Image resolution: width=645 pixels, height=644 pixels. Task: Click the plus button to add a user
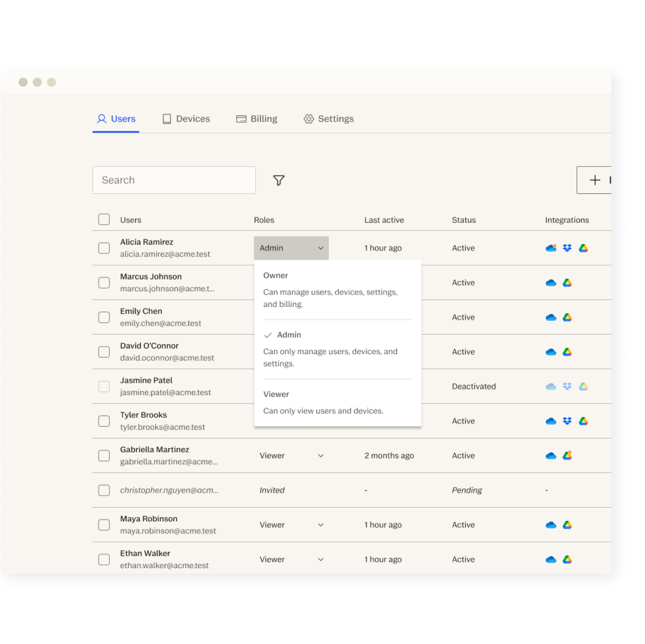(x=594, y=180)
